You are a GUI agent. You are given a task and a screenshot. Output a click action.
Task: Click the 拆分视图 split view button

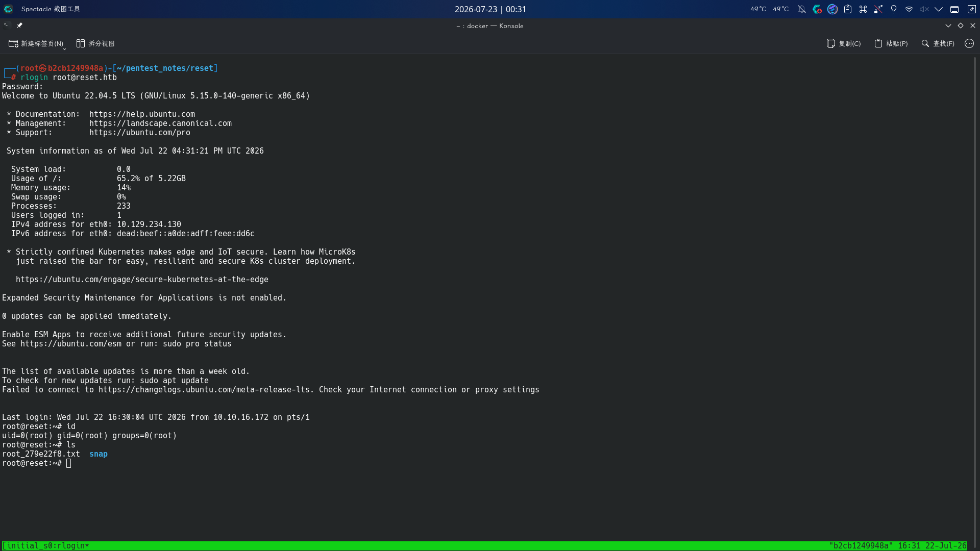(x=95, y=44)
